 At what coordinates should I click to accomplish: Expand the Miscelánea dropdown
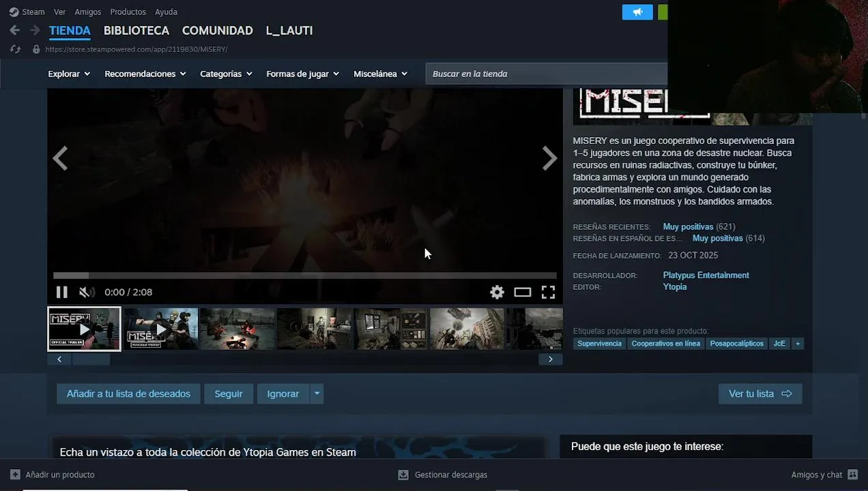tap(380, 74)
